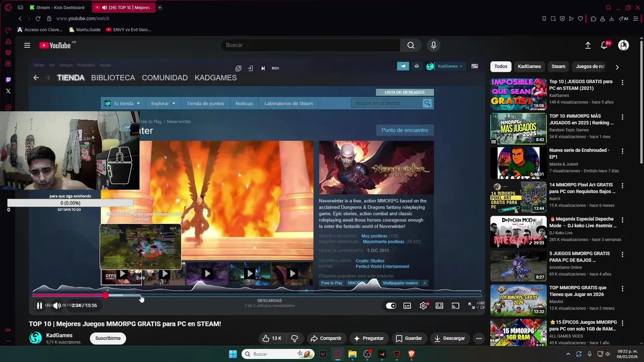Open options for 14 MMORPG Pixel Art video

[x=622, y=186]
